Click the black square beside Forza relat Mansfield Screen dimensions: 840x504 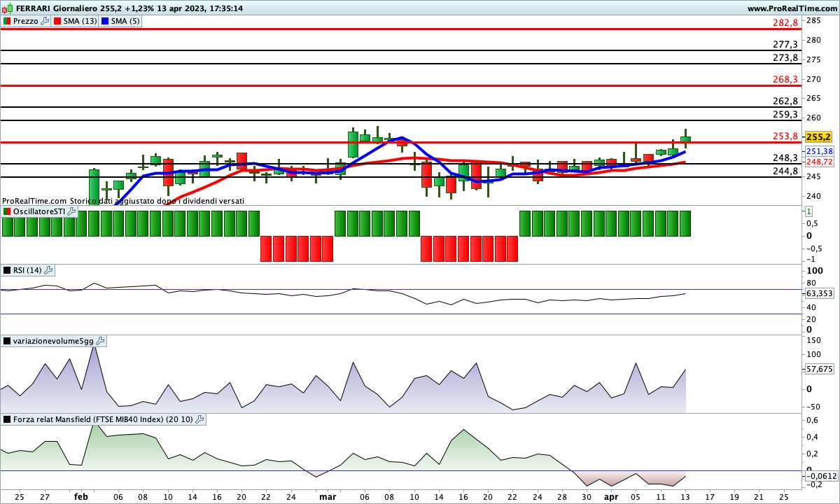[x=7, y=419]
